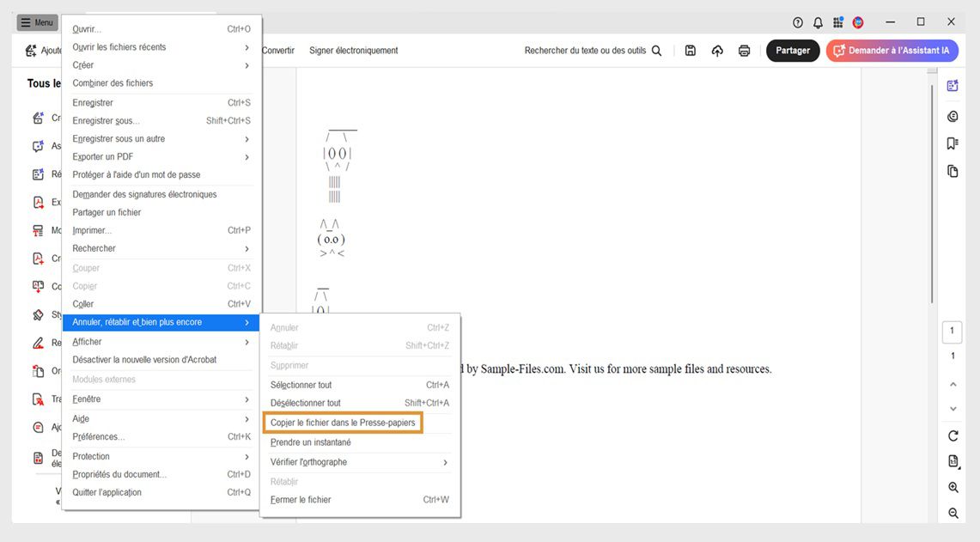
Task: Click the first tool icon below 'Tous le'
Action: [x=38, y=118]
